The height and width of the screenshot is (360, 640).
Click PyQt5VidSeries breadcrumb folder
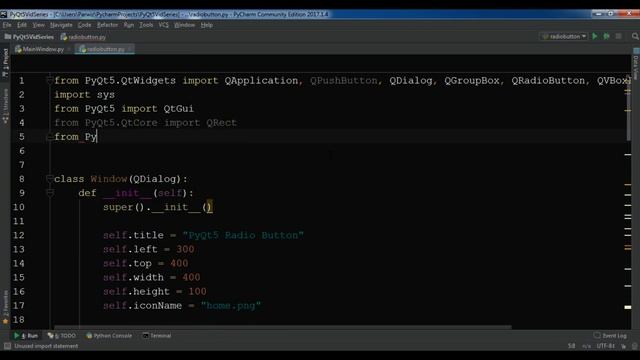pos(29,37)
